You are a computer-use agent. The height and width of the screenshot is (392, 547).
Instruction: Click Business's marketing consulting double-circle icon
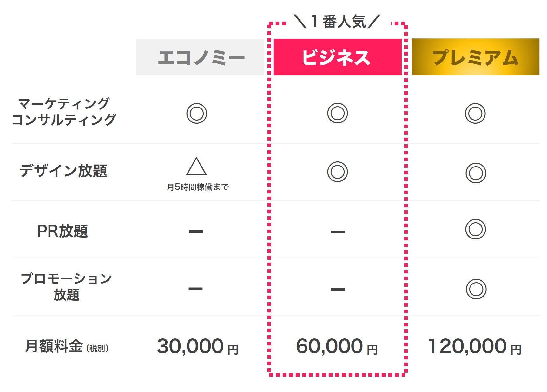tap(337, 113)
